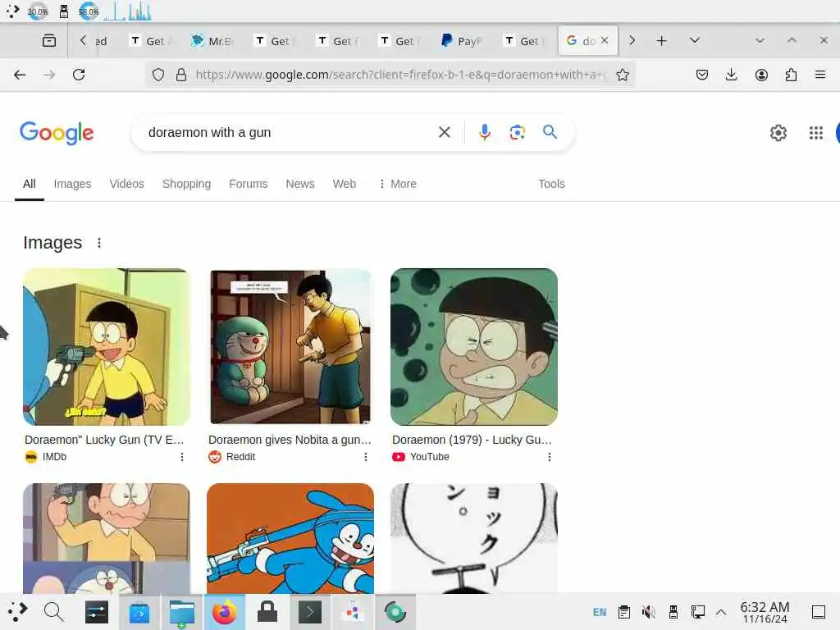The width and height of the screenshot is (840, 630).
Task: Open the Doraemon gives Nobita a gun link
Action: point(290,440)
